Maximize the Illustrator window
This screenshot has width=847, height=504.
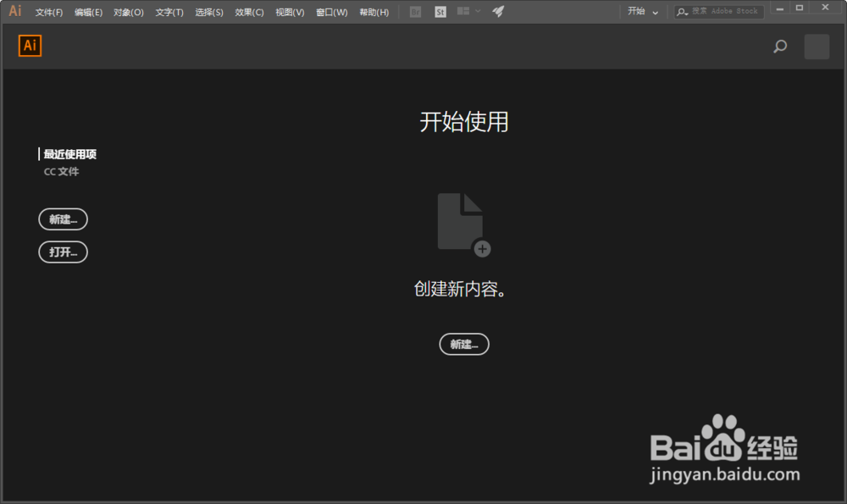click(x=800, y=8)
